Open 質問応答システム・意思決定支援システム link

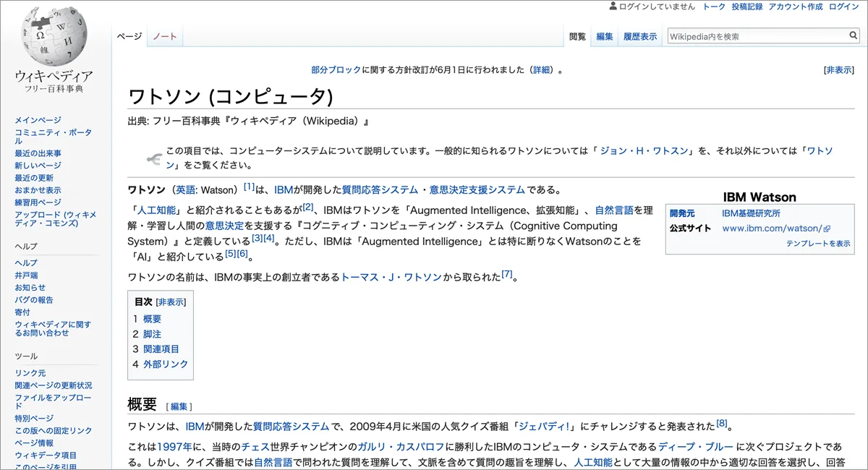click(x=433, y=190)
